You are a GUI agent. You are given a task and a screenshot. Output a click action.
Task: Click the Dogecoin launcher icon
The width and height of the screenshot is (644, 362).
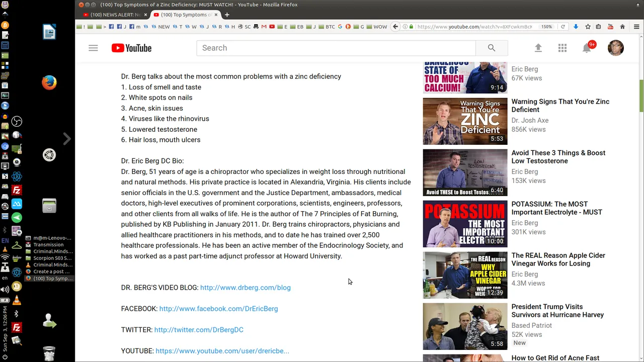(17, 287)
